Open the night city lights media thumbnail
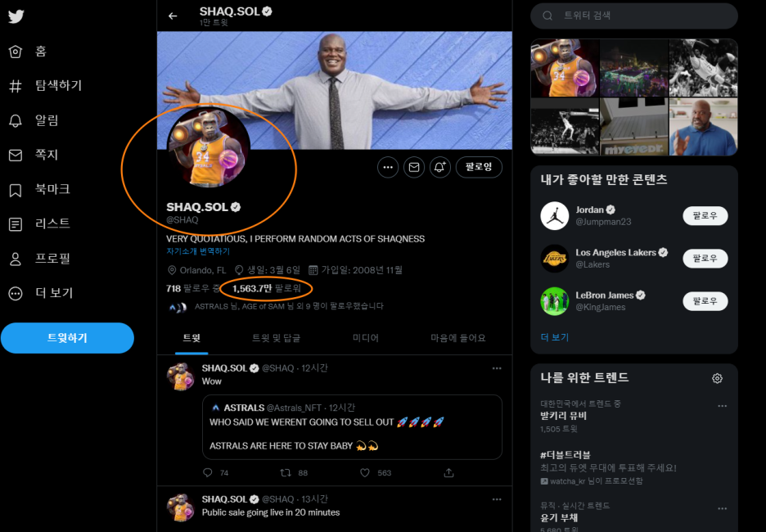Image resolution: width=766 pixels, height=532 pixels. pyautogui.click(x=634, y=68)
